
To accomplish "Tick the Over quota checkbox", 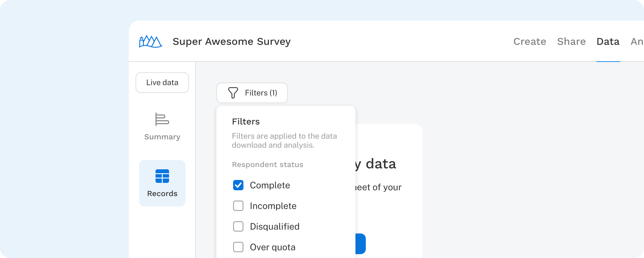I will [x=238, y=247].
